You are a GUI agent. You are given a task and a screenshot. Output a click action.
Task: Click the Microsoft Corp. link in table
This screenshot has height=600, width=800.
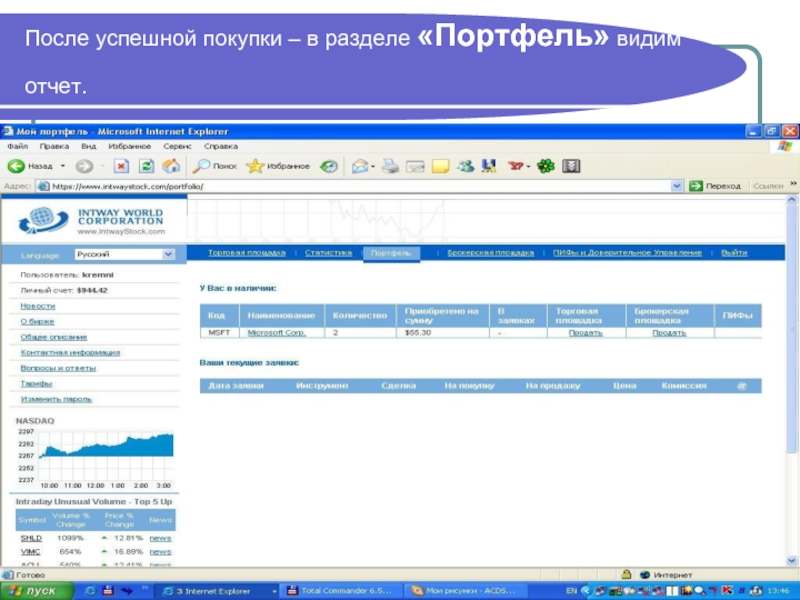(276, 332)
